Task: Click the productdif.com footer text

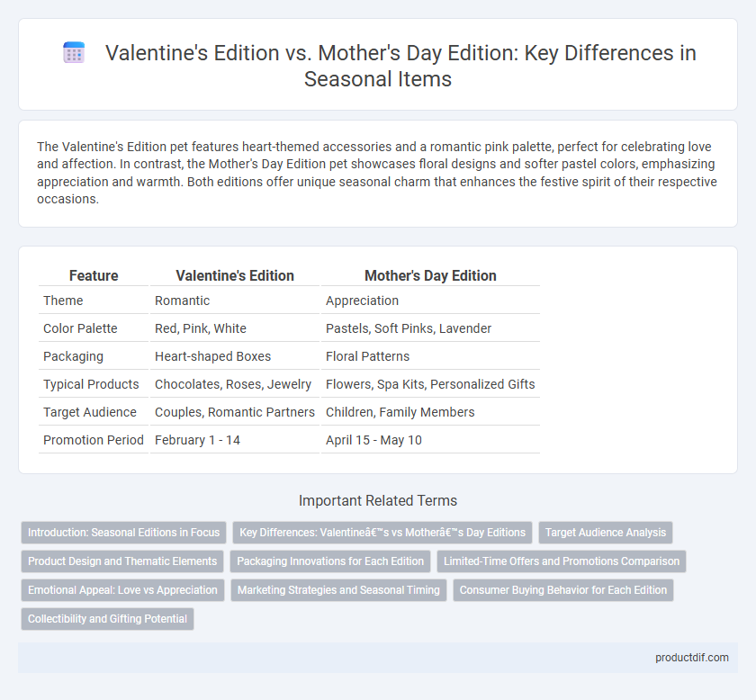Action: [x=692, y=658]
